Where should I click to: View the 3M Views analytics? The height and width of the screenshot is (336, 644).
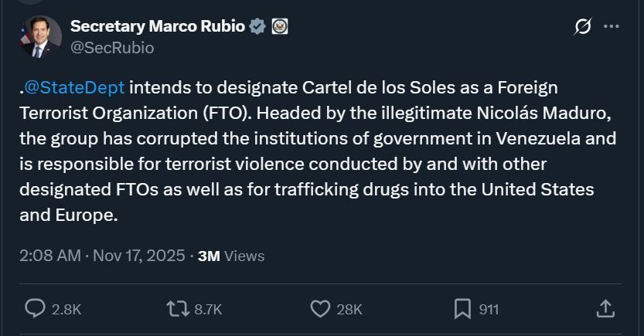tap(231, 256)
